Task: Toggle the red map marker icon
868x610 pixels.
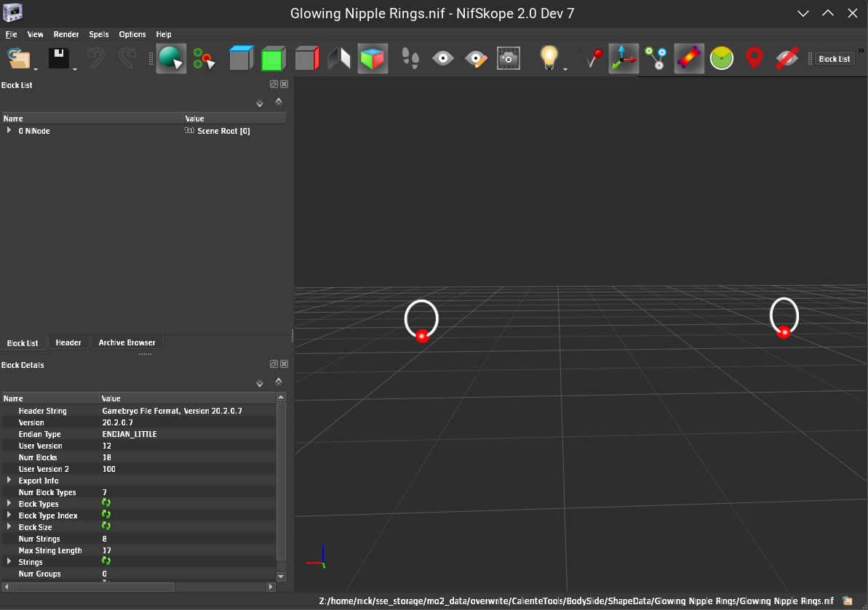Action: [754, 58]
